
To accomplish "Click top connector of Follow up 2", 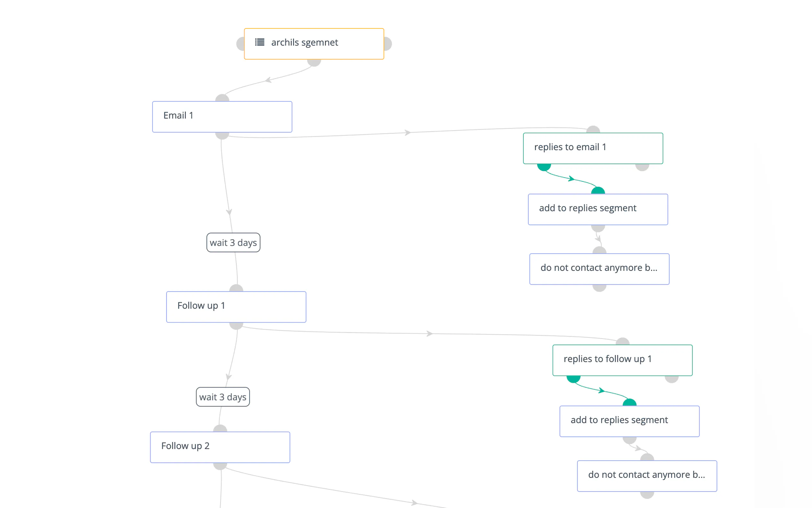I will [220, 428].
